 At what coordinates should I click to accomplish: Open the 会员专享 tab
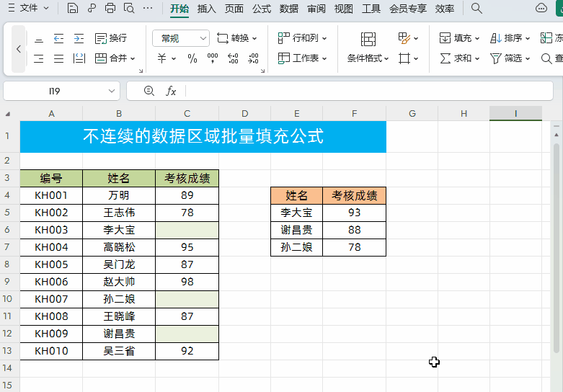tap(408, 8)
